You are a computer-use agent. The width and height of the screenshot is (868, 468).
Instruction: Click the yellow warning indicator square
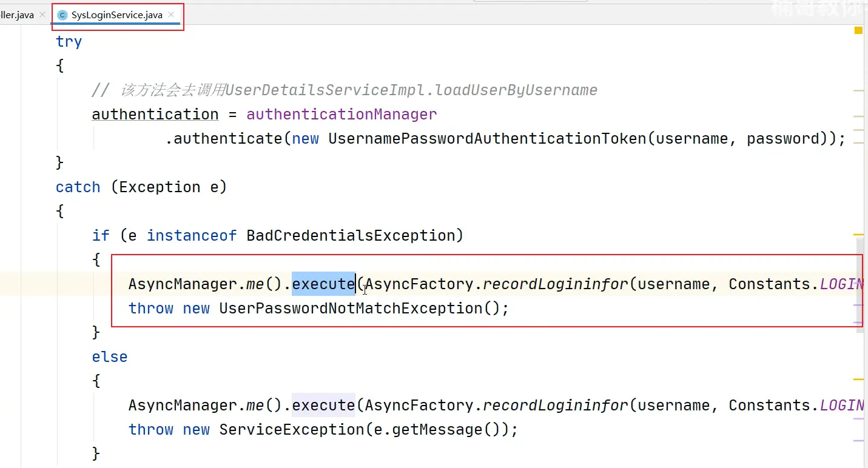(x=858, y=30)
